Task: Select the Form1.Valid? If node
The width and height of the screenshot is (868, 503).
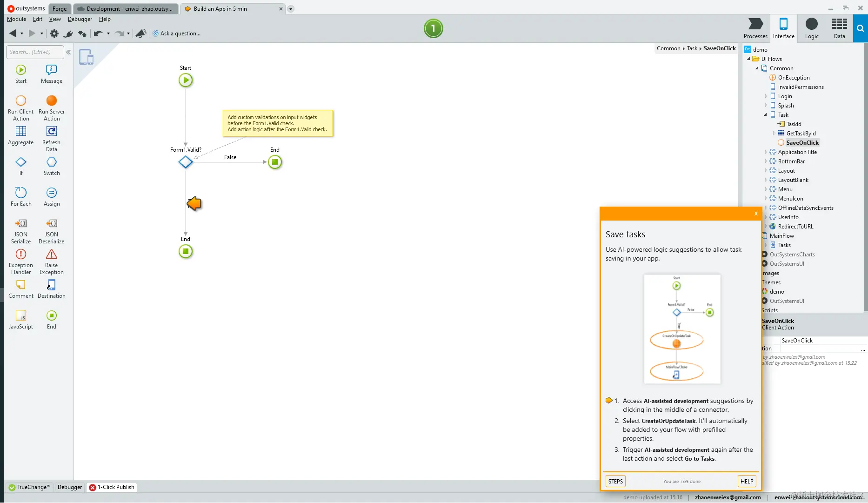Action: pos(186,162)
